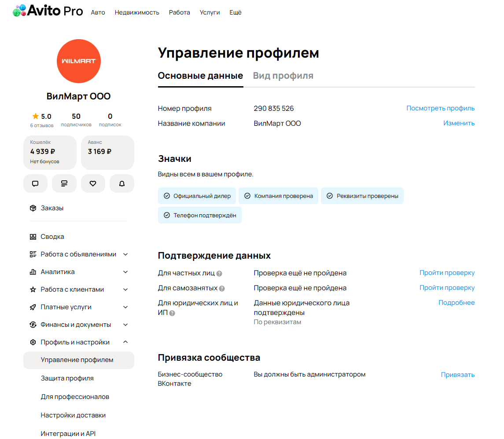Switch to the Вид профиля tab
504x439 pixels.
[x=283, y=76]
